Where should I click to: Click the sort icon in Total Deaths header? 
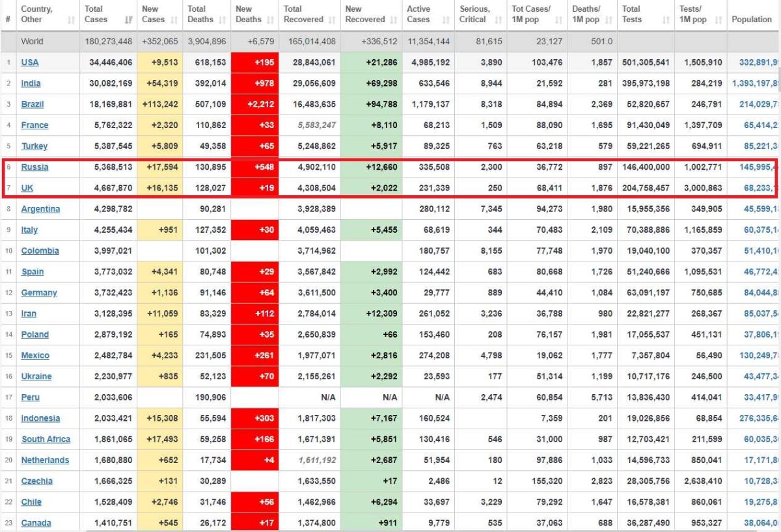click(x=223, y=20)
